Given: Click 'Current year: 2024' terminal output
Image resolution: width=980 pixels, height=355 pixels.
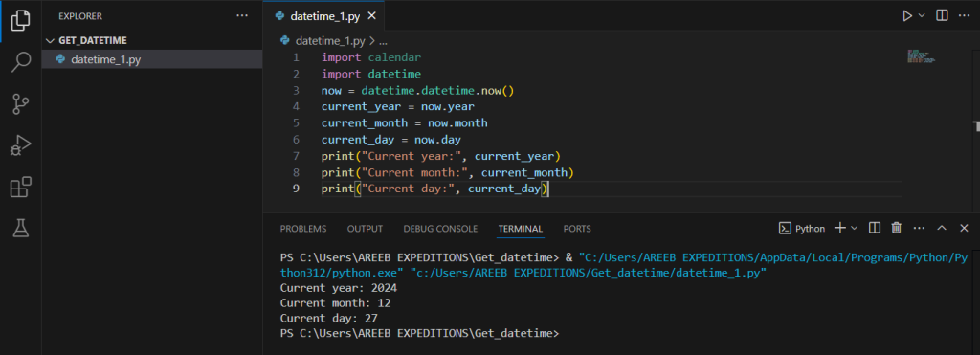Looking at the screenshot, I should coord(339,288).
